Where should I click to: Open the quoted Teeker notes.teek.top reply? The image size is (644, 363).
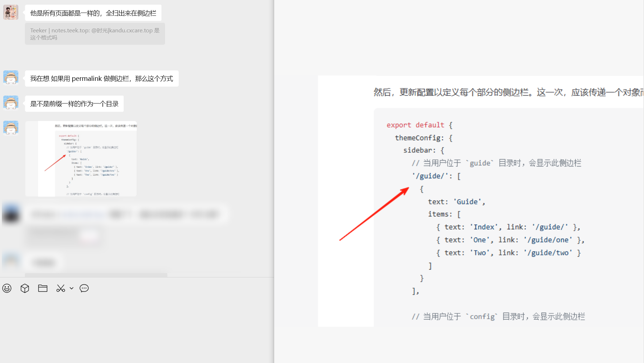(95, 34)
